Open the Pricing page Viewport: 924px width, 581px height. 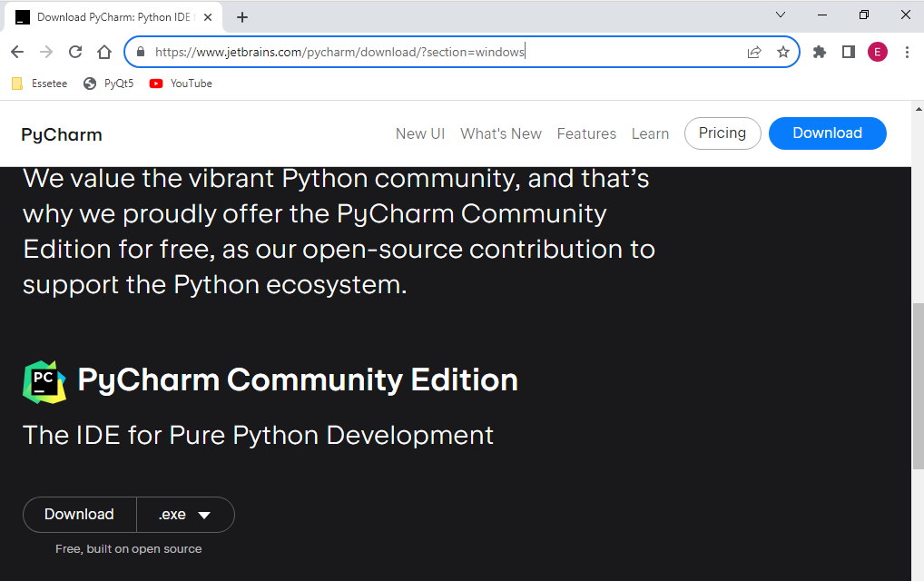(x=722, y=133)
